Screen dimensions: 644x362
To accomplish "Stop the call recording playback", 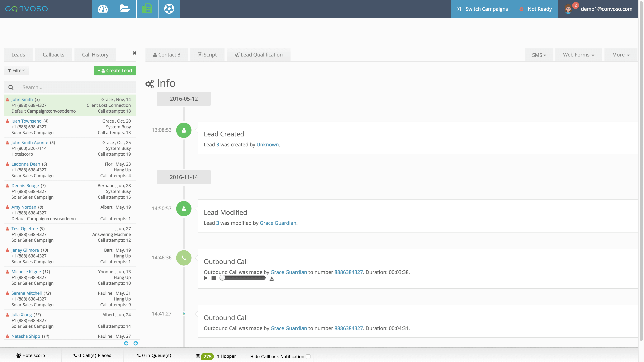I will 214,278.
